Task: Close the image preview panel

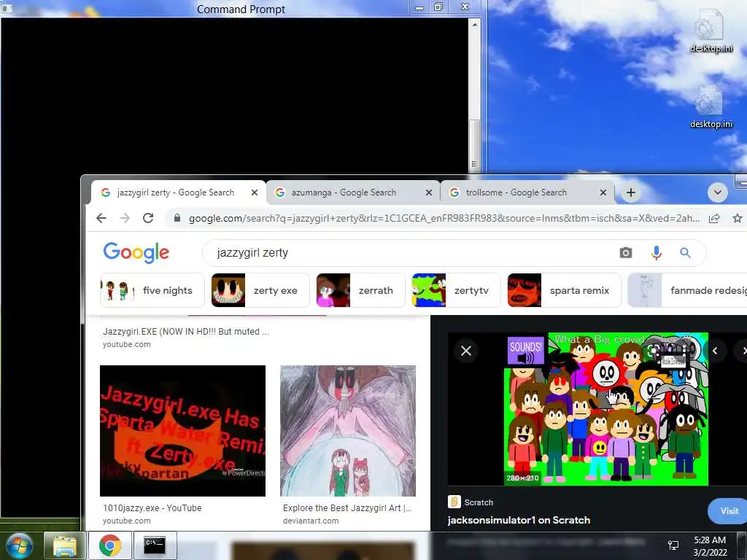Action: click(x=466, y=351)
